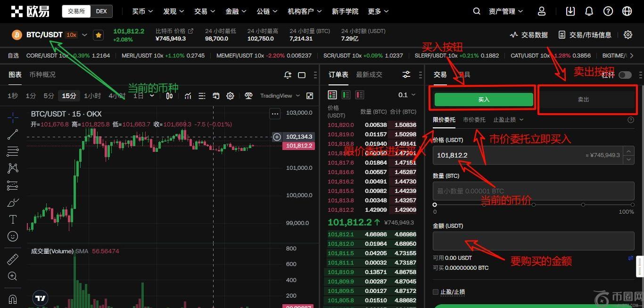
Task: Select the 5分 chart interval
Action: 49,96
